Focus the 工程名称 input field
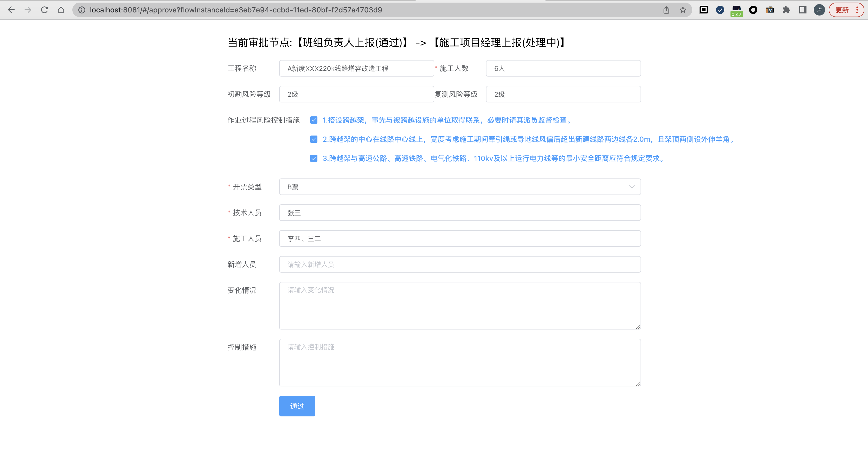This screenshot has width=868, height=449. (356, 69)
